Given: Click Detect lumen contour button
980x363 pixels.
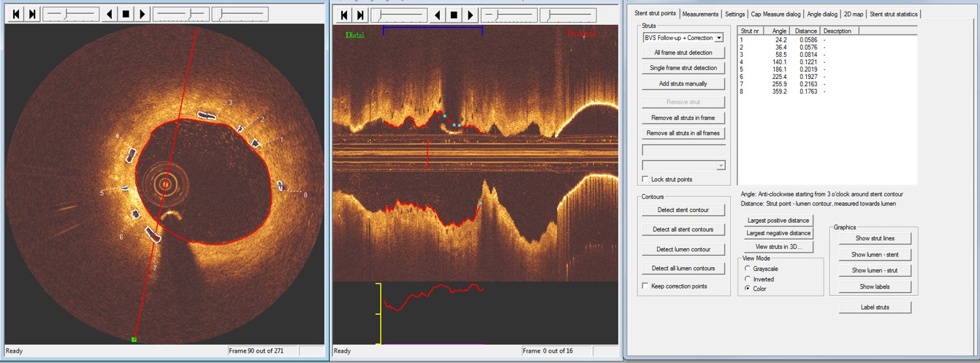Looking at the screenshot, I should click(x=683, y=249).
